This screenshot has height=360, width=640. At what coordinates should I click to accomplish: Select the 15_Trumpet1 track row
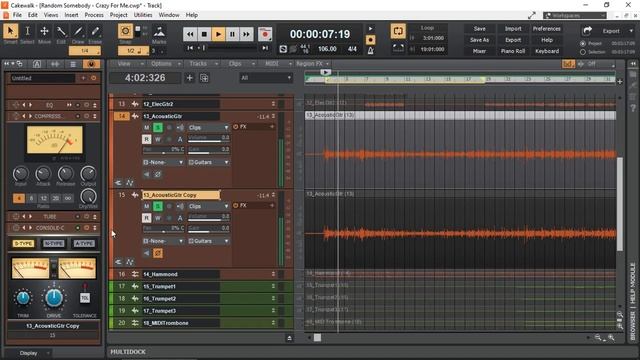pyautogui.click(x=201, y=287)
